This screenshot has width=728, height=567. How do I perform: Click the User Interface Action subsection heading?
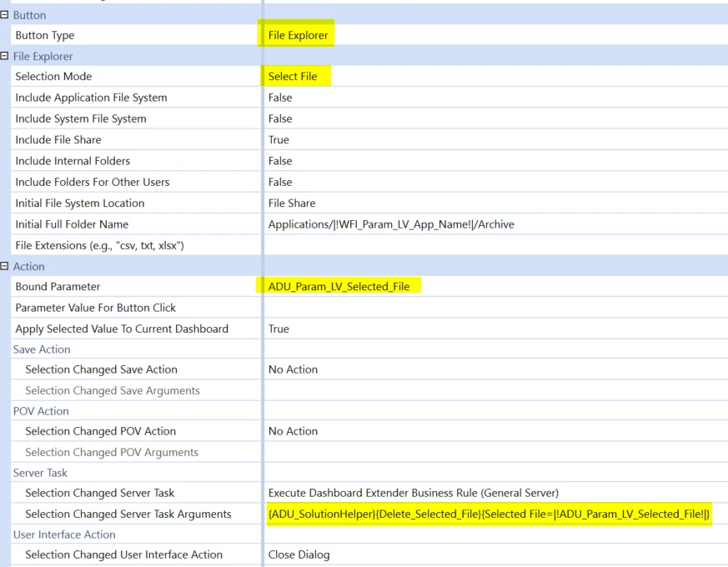(x=64, y=534)
